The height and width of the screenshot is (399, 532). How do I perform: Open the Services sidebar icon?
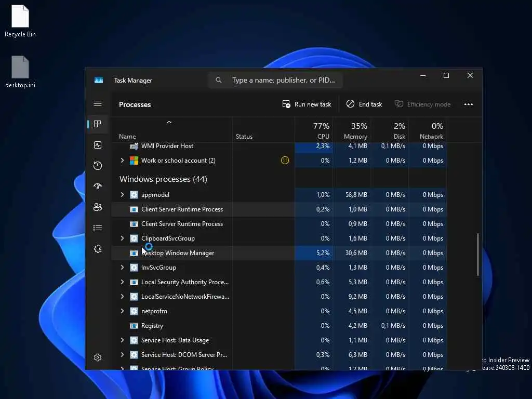pos(98,249)
